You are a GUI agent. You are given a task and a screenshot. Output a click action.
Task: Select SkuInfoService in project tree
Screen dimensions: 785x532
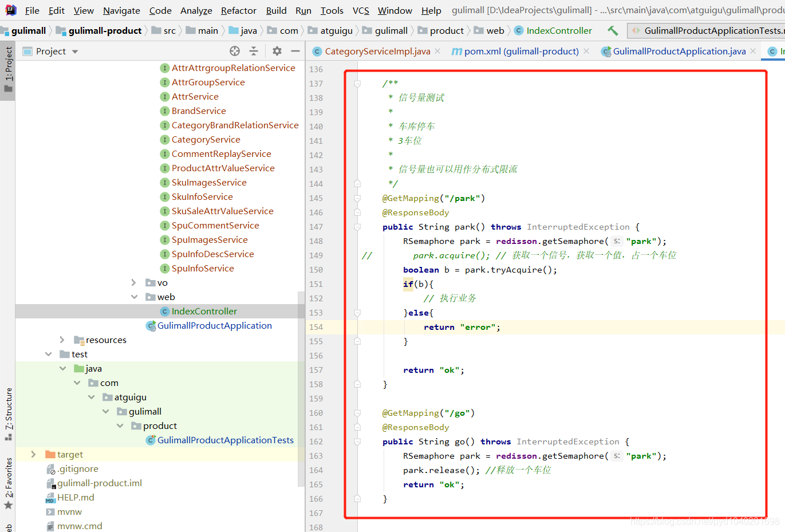[202, 197]
